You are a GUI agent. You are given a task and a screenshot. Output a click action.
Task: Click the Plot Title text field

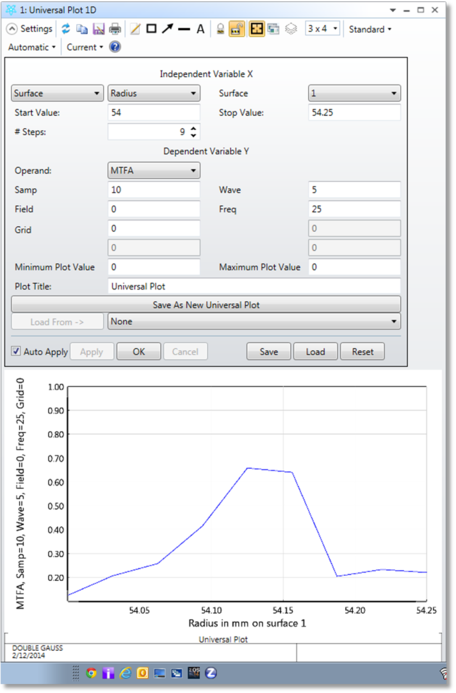[x=254, y=286]
